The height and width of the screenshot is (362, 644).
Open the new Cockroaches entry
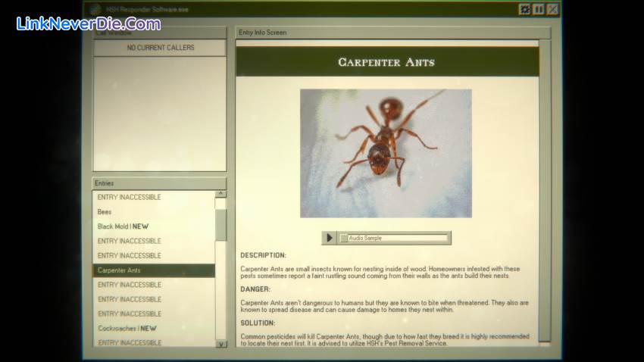127,329
